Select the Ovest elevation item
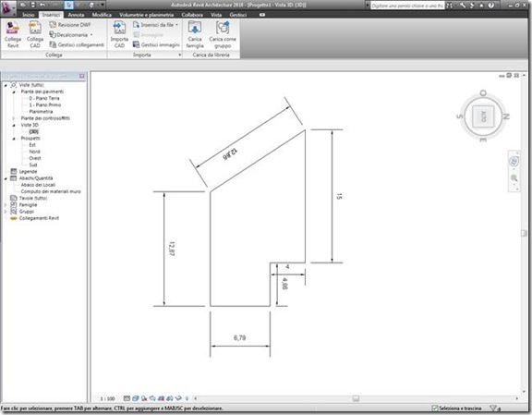 [x=34, y=159]
